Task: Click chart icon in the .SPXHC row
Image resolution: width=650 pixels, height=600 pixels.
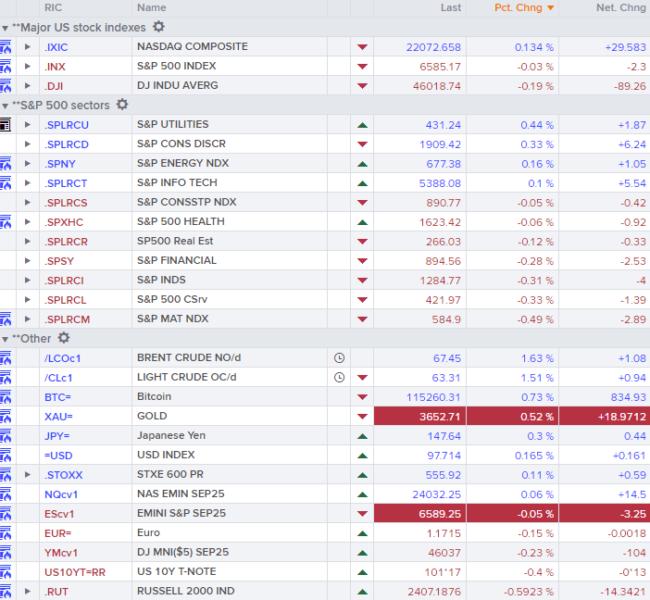Action: tap(5, 222)
